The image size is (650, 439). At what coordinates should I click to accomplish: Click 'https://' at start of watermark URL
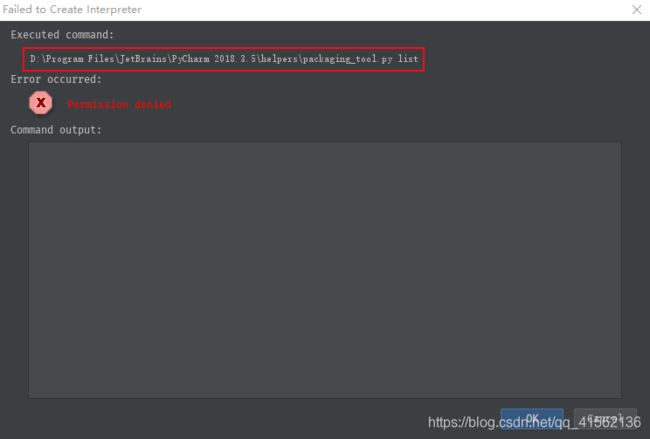(x=448, y=422)
